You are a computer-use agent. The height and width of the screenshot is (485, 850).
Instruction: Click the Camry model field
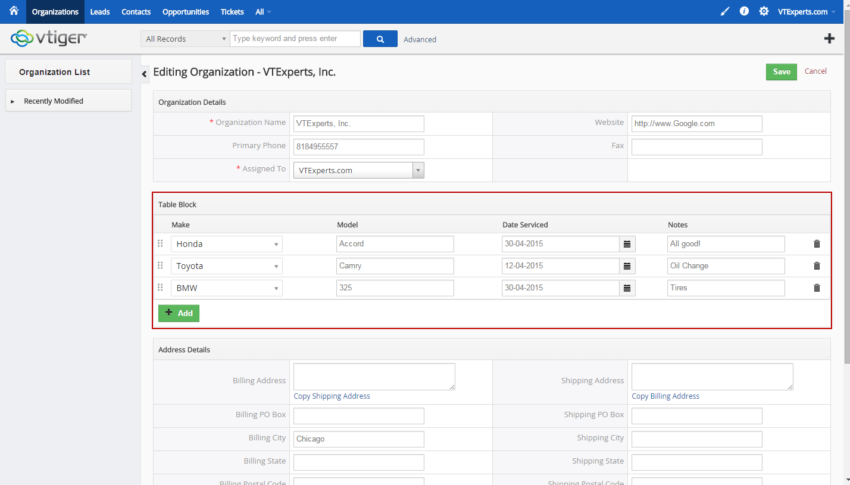pyautogui.click(x=395, y=266)
